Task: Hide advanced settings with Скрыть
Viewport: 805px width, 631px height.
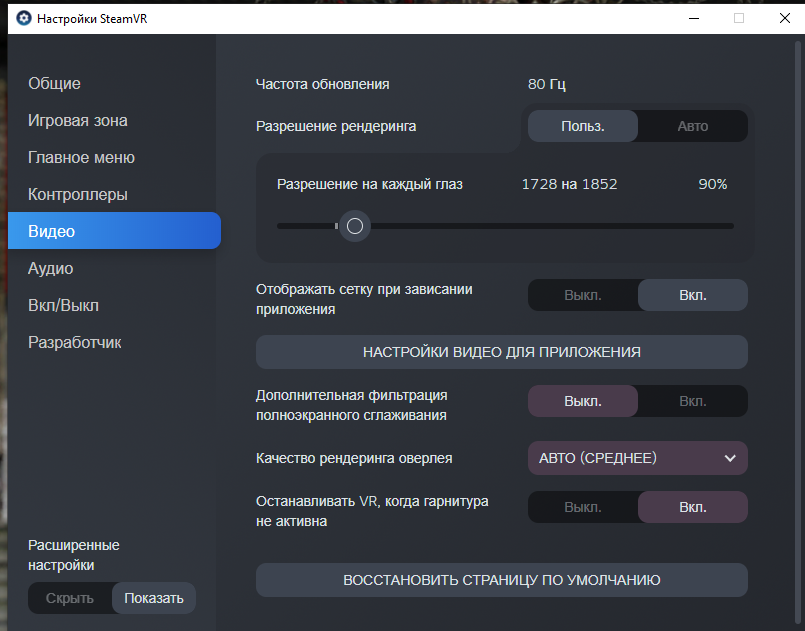Action: point(70,598)
